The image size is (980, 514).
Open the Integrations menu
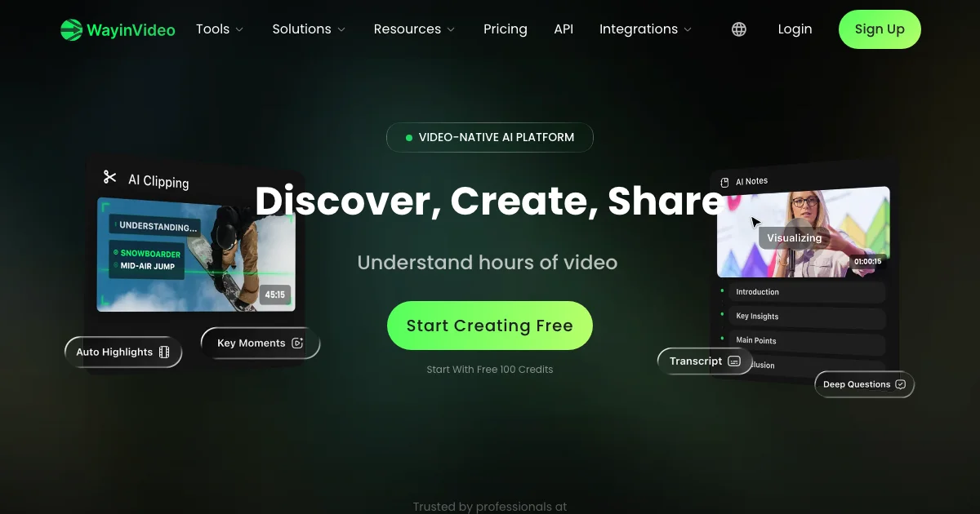(x=646, y=29)
